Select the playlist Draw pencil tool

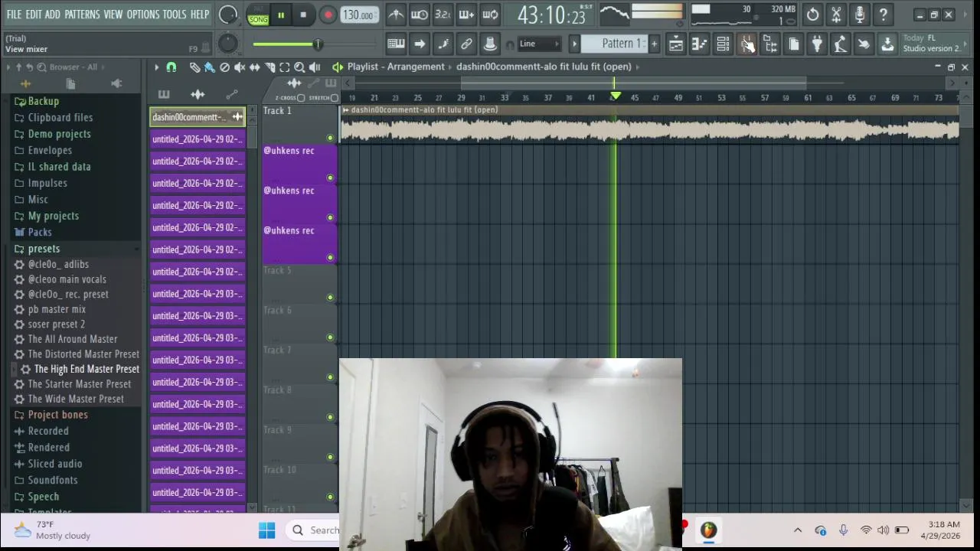pyautogui.click(x=194, y=67)
